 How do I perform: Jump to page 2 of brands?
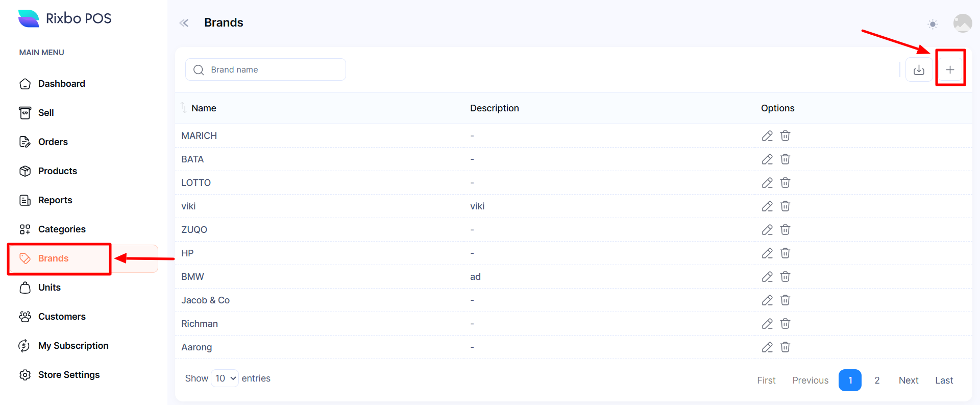(877, 380)
